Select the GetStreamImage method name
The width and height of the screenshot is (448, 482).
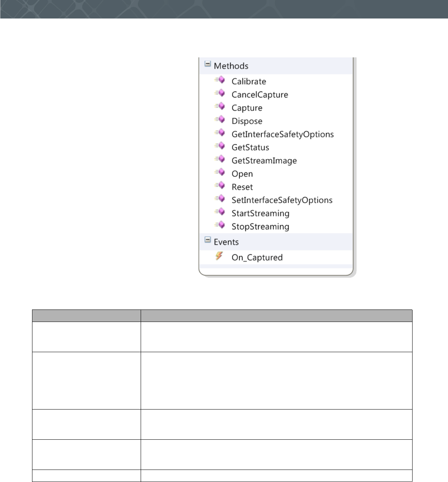[264, 161]
